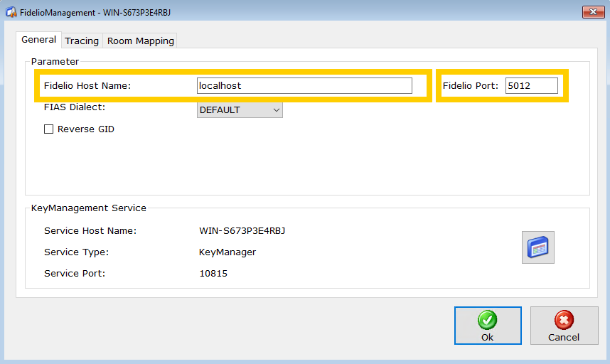Click into the Fidelio Port field
Screen dimensions: 610x364
coord(531,86)
